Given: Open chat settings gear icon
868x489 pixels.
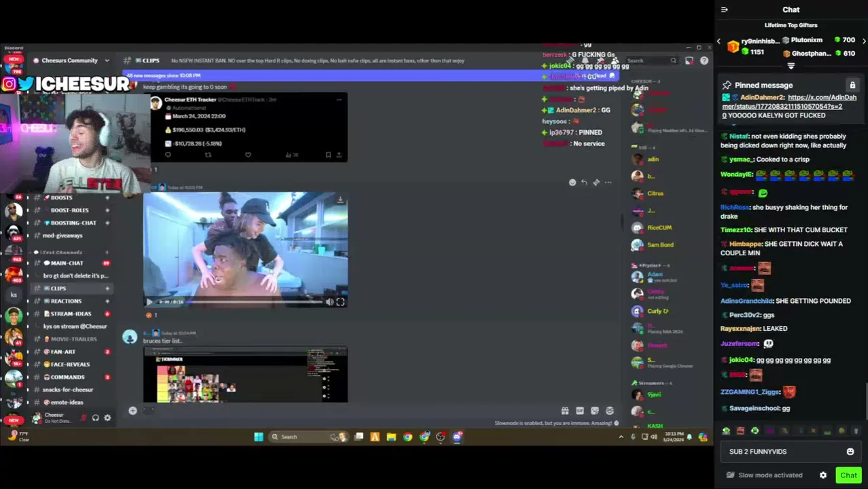Looking at the screenshot, I should (x=823, y=475).
